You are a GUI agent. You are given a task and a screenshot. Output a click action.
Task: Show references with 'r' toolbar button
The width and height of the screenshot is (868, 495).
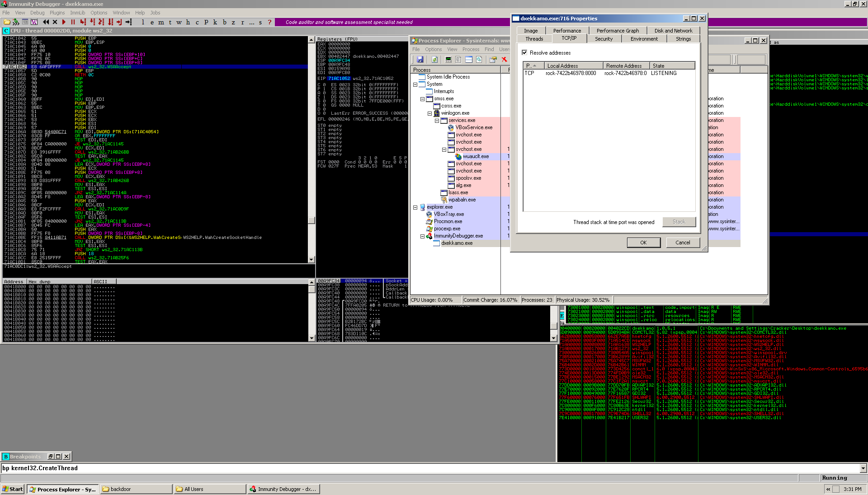pos(242,22)
